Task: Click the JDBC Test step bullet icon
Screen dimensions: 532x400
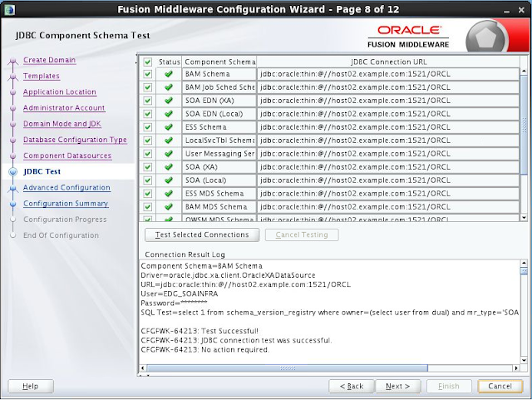Action: pyautogui.click(x=13, y=172)
